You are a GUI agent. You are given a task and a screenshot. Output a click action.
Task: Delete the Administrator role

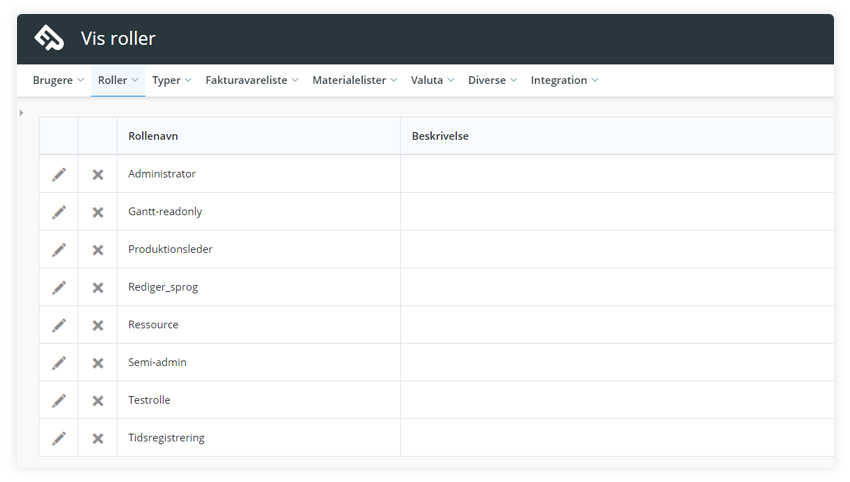click(98, 175)
